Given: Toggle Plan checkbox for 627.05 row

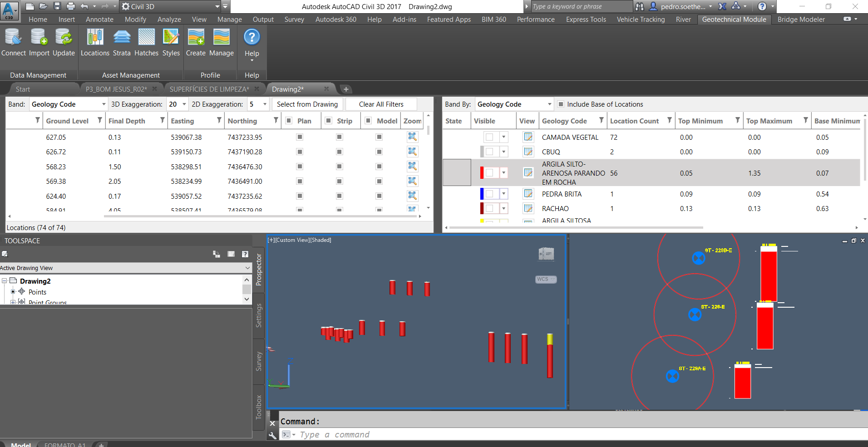Looking at the screenshot, I should pyautogui.click(x=300, y=137).
